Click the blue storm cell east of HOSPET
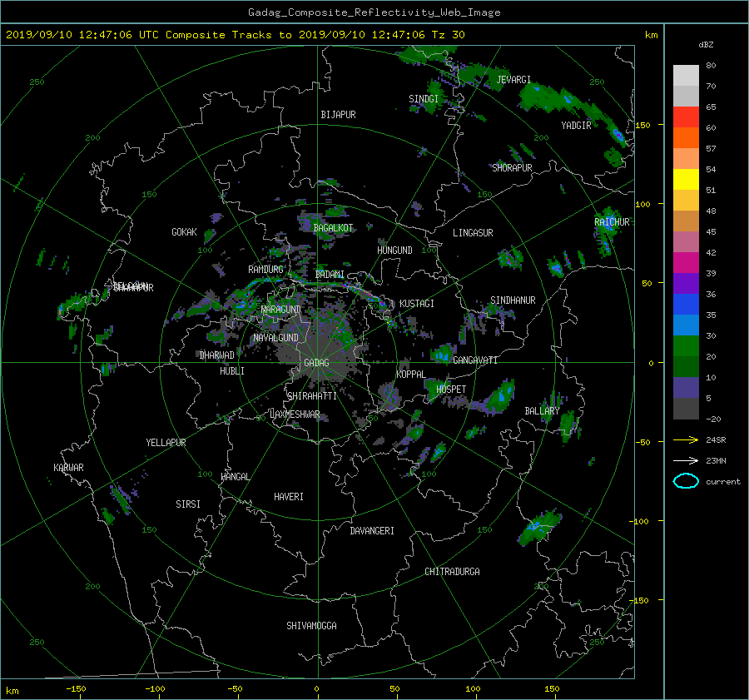Viewport: 749px width, 700px height. coord(499,396)
